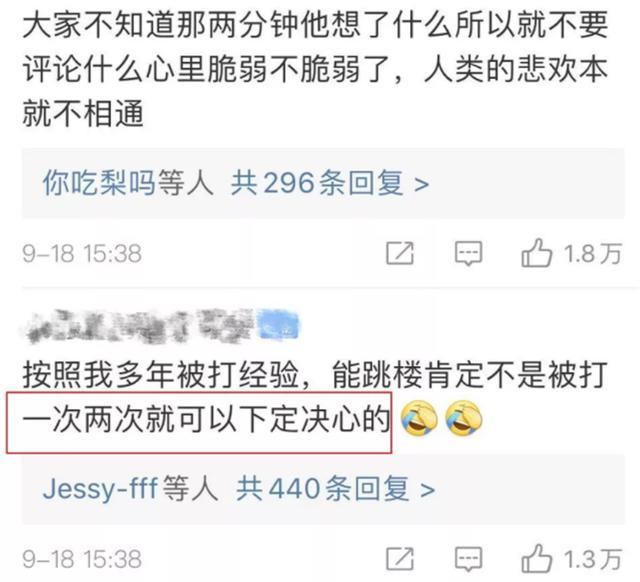Viewport: 640px width, 582px height.
Task: Open the comment starting with 大家不知道那两分钟
Action: (x=315, y=70)
